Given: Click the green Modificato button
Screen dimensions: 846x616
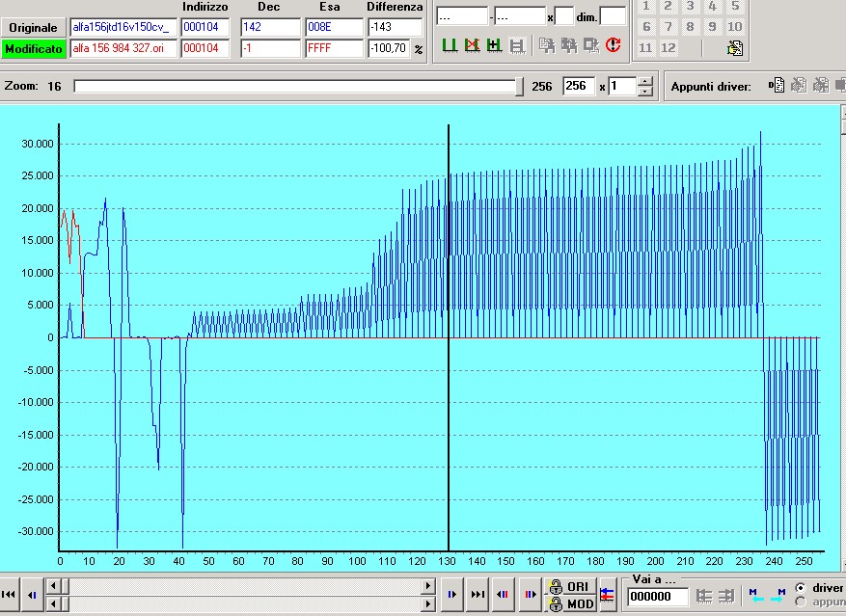Looking at the screenshot, I should [x=33, y=48].
